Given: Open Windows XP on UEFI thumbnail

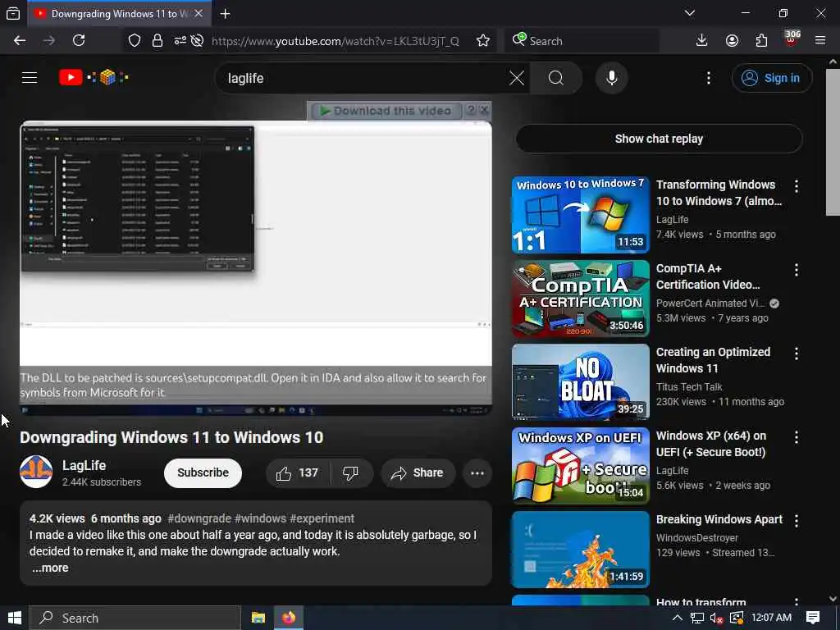Looking at the screenshot, I should [581, 466].
